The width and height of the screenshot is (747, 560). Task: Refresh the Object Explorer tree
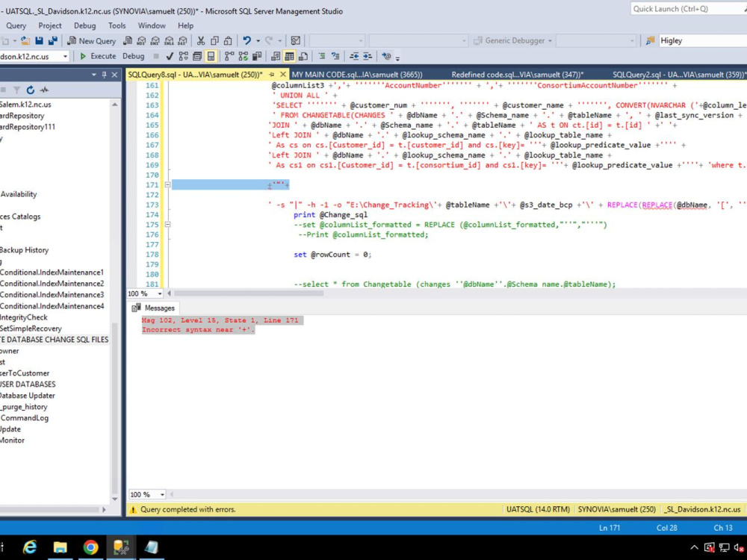pos(31,90)
